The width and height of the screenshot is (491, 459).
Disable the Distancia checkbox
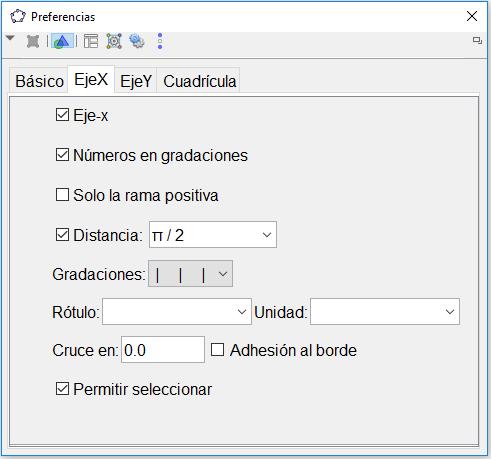pos(62,235)
